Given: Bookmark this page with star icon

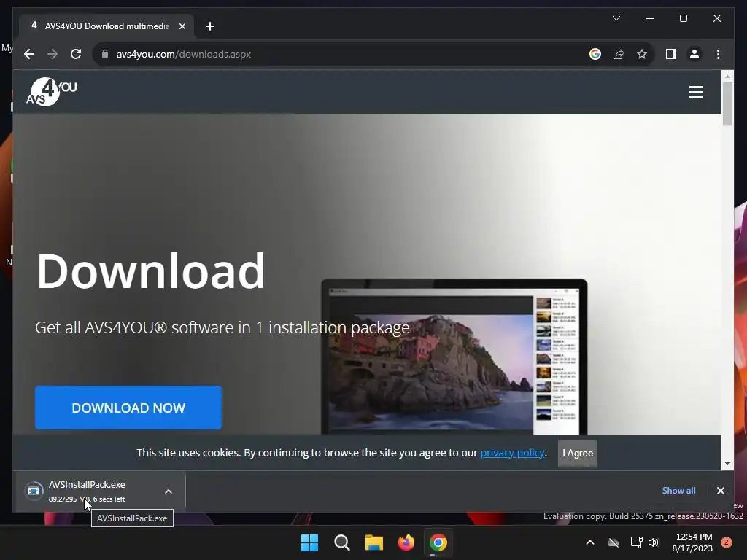Looking at the screenshot, I should point(642,54).
